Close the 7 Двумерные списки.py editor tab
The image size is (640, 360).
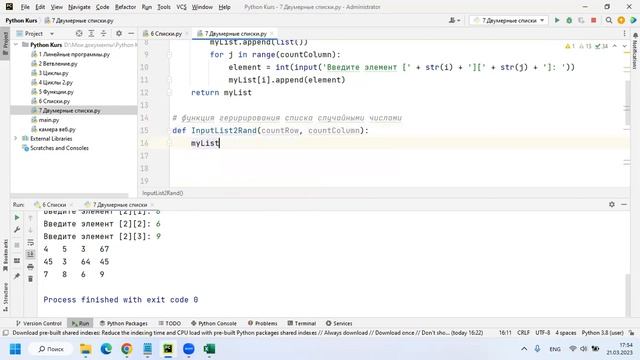[271, 33]
